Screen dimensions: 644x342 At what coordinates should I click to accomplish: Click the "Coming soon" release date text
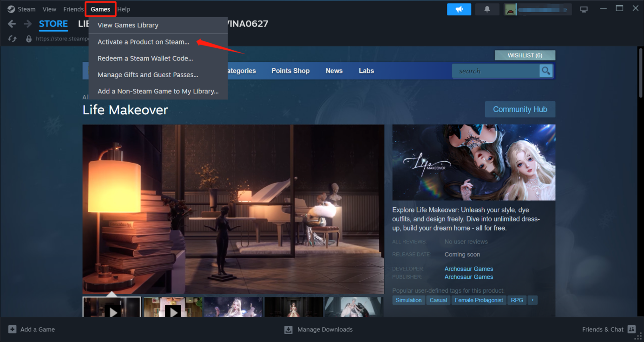pyautogui.click(x=462, y=255)
